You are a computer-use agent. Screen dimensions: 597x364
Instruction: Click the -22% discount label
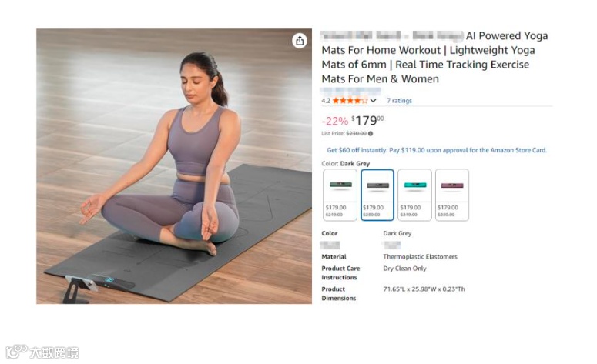pyautogui.click(x=334, y=122)
